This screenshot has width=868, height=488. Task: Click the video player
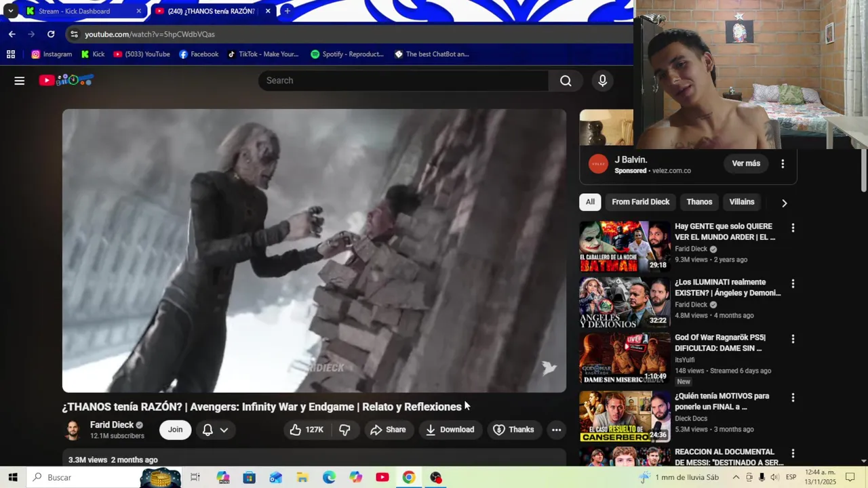click(x=314, y=251)
